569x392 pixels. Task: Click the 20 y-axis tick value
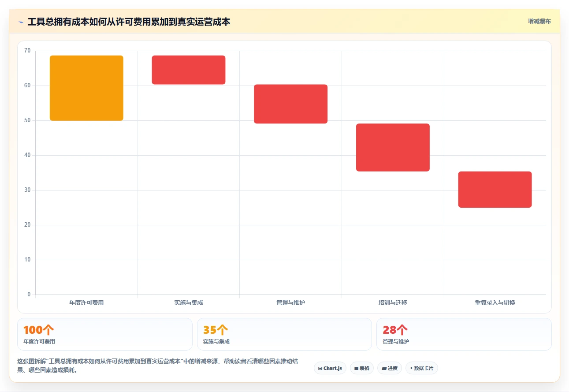pos(27,225)
